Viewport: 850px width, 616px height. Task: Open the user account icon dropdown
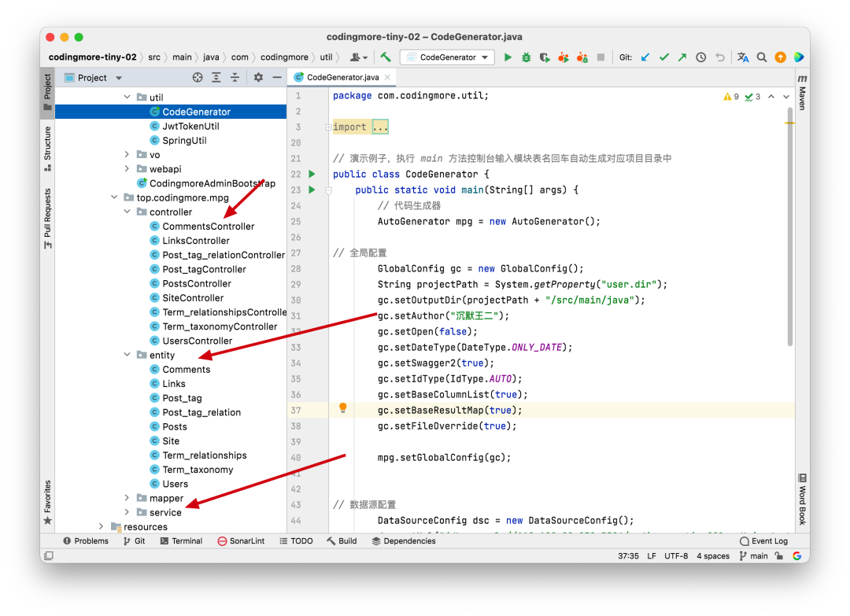point(358,57)
